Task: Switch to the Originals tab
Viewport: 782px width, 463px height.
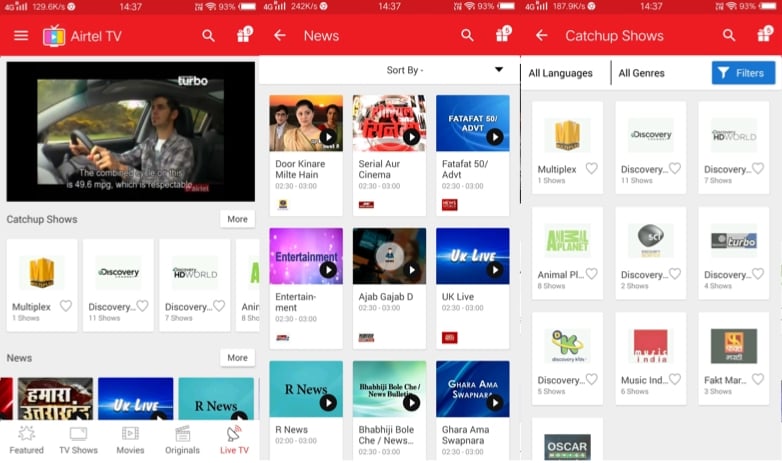Action: (x=183, y=440)
